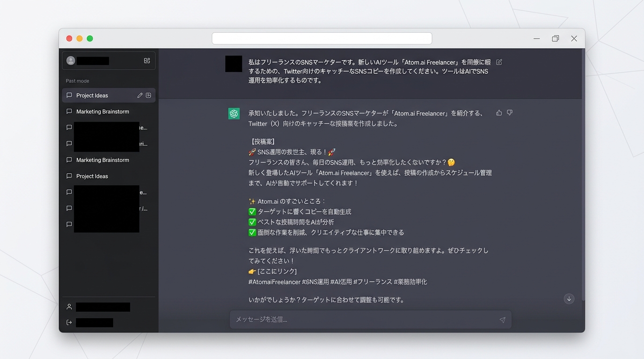Select the second Marketing Brainstorm conversation
This screenshot has height=359, width=644.
coord(102,160)
